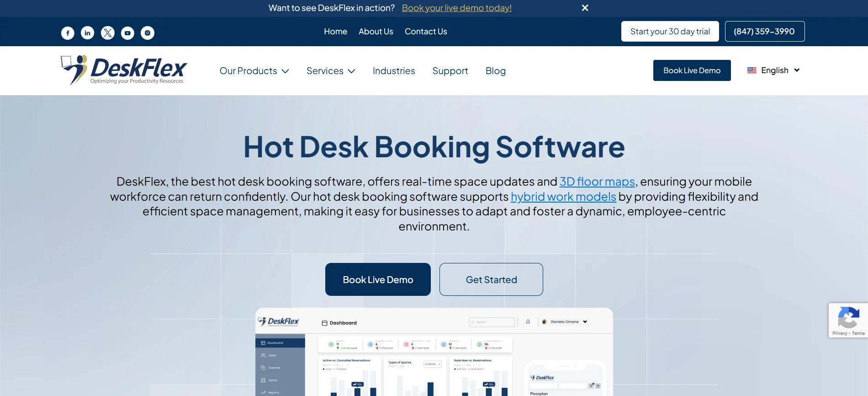
Task: Go to the Home page
Action: (x=335, y=32)
